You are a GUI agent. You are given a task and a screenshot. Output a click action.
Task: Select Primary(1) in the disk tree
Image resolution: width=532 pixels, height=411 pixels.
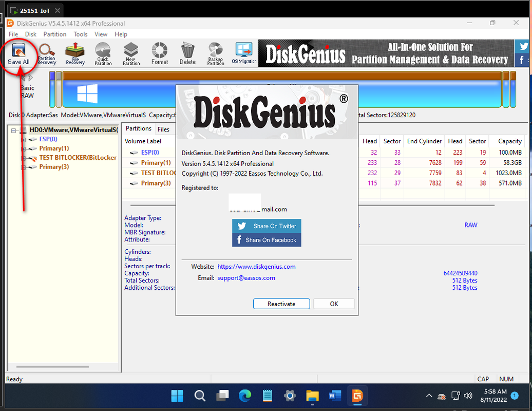(54, 148)
